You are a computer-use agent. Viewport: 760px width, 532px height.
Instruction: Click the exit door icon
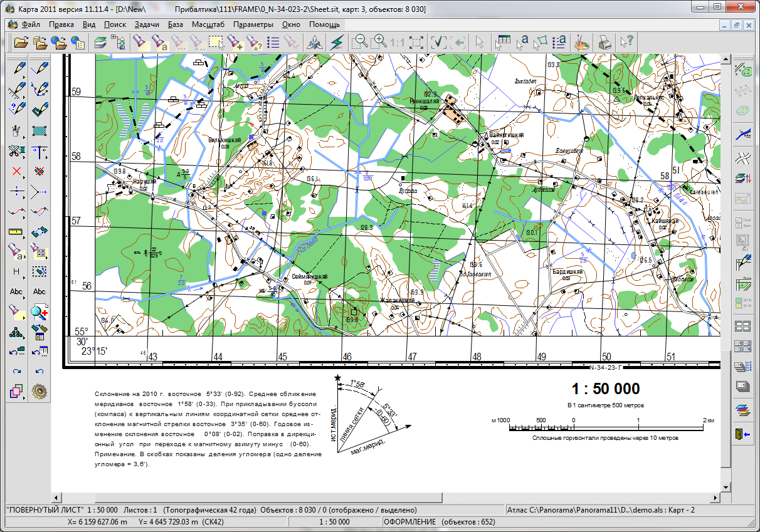(743, 433)
